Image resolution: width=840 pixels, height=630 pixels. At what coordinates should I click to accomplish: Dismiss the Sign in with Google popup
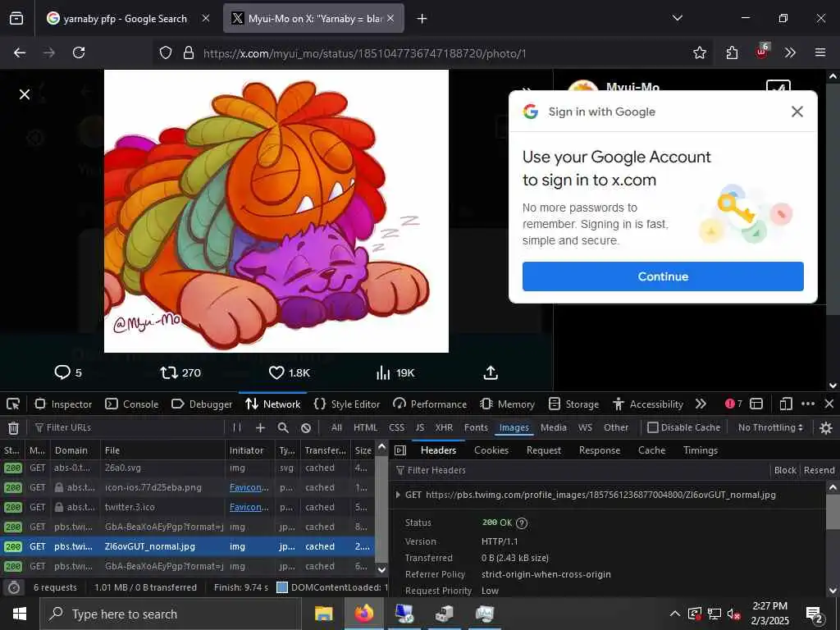[x=797, y=112]
